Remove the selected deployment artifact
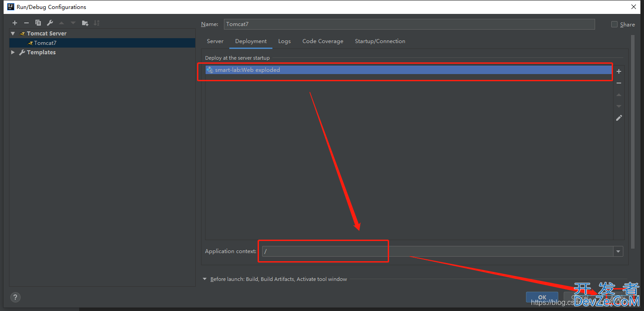The image size is (644, 311). coord(619,83)
